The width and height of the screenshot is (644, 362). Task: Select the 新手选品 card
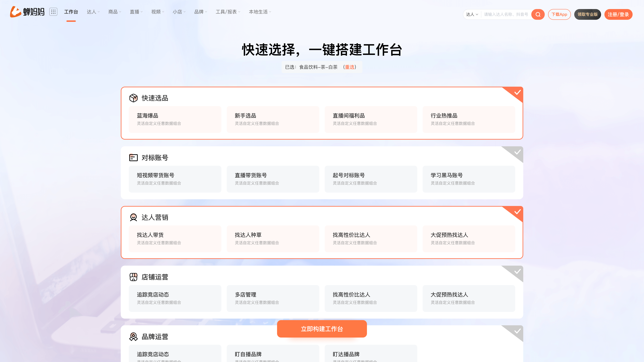coord(273,119)
